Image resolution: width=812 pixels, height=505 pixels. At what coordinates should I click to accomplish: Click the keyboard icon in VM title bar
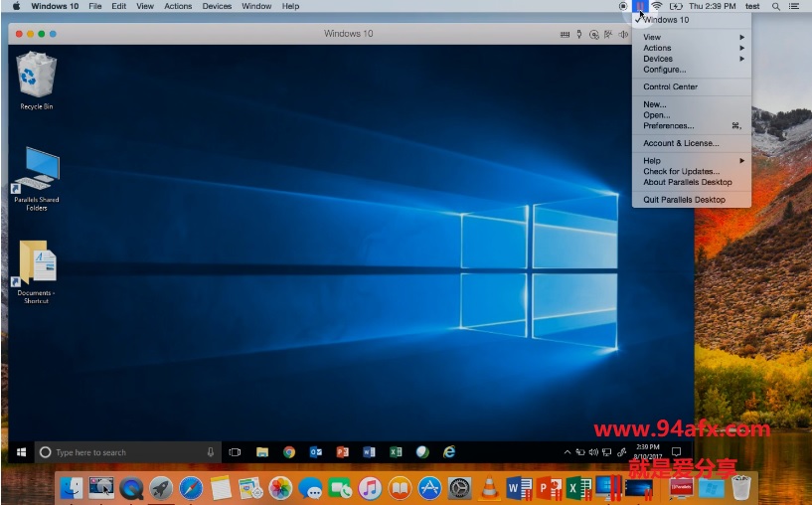pyautogui.click(x=565, y=34)
